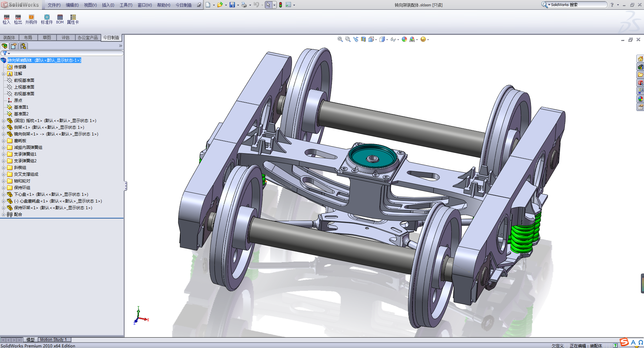Click the Save icon in top toolbar
644x348 pixels.
tap(232, 5)
